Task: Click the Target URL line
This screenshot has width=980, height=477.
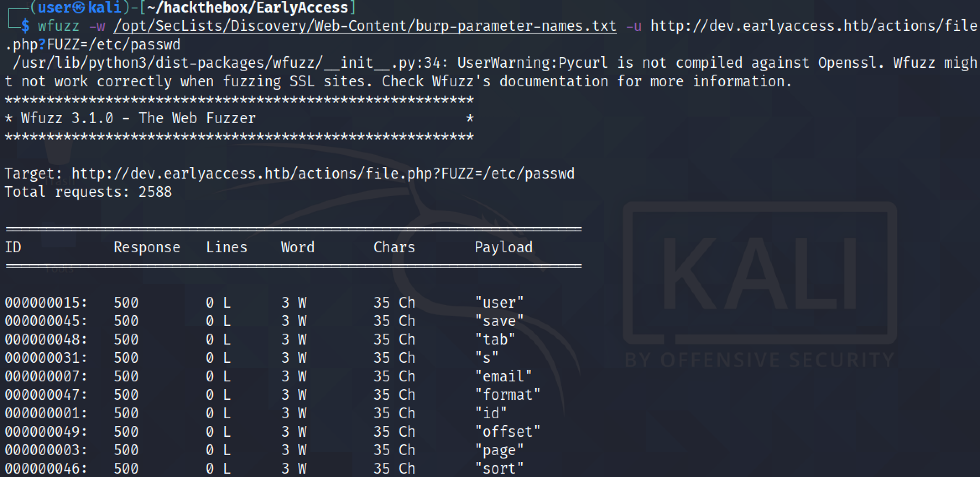Action: (289, 174)
